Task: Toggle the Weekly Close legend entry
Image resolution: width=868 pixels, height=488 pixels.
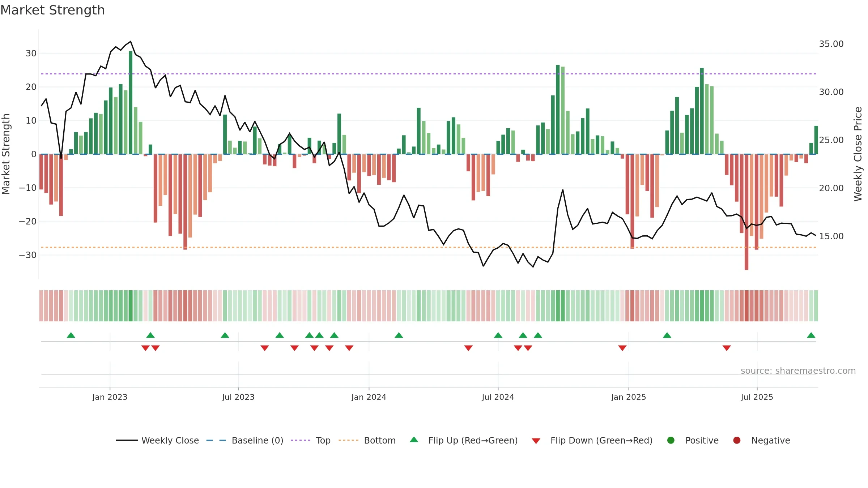Action: point(157,440)
